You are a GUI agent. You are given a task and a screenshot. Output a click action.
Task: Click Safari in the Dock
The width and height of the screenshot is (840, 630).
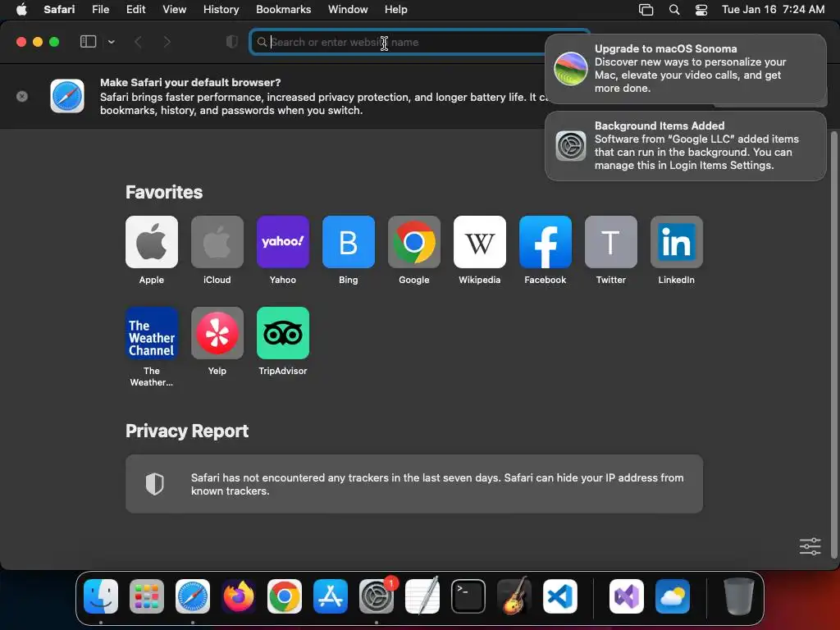(193, 596)
